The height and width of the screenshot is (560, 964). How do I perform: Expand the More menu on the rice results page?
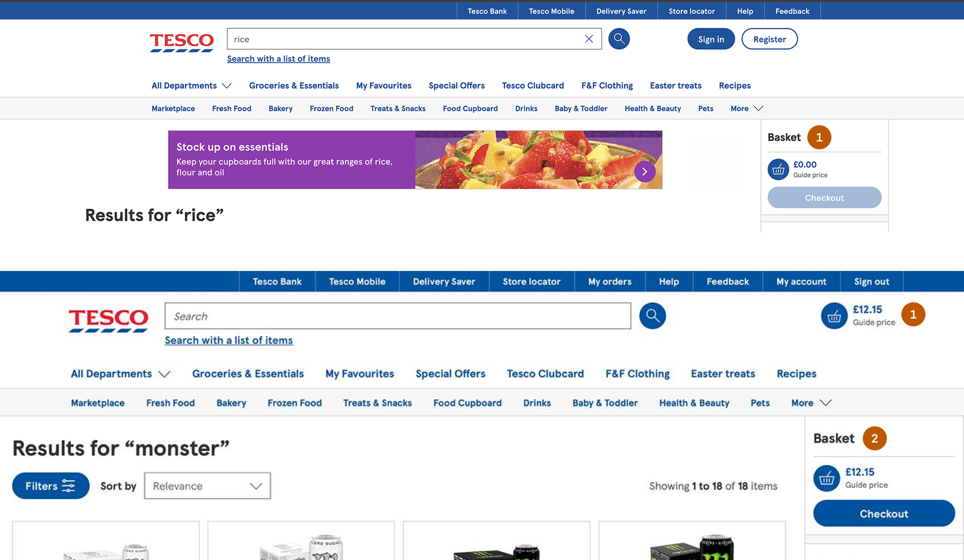tap(746, 108)
